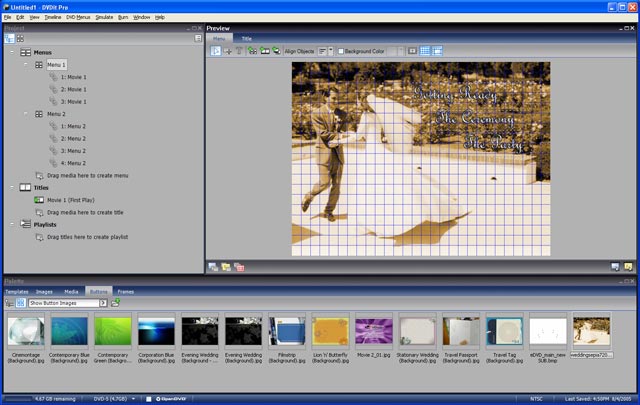The image size is (640, 405).
Task: Click the tree view icon in Project panel
Action: tap(9, 38)
